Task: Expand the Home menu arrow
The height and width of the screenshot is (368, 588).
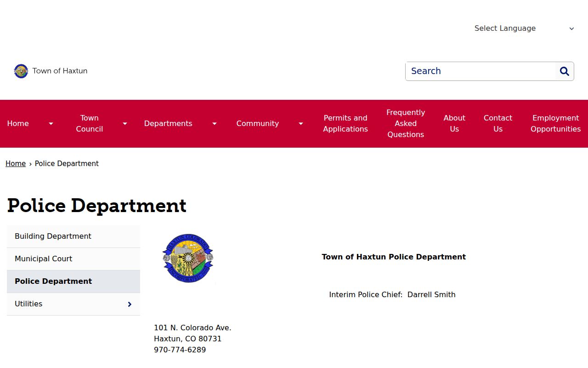Action: click(51, 124)
